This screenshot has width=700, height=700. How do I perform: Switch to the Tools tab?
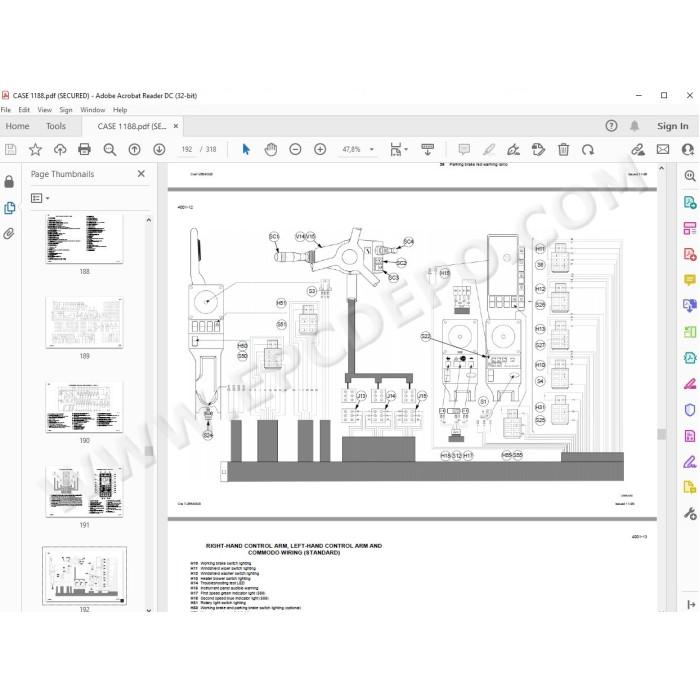click(x=56, y=126)
